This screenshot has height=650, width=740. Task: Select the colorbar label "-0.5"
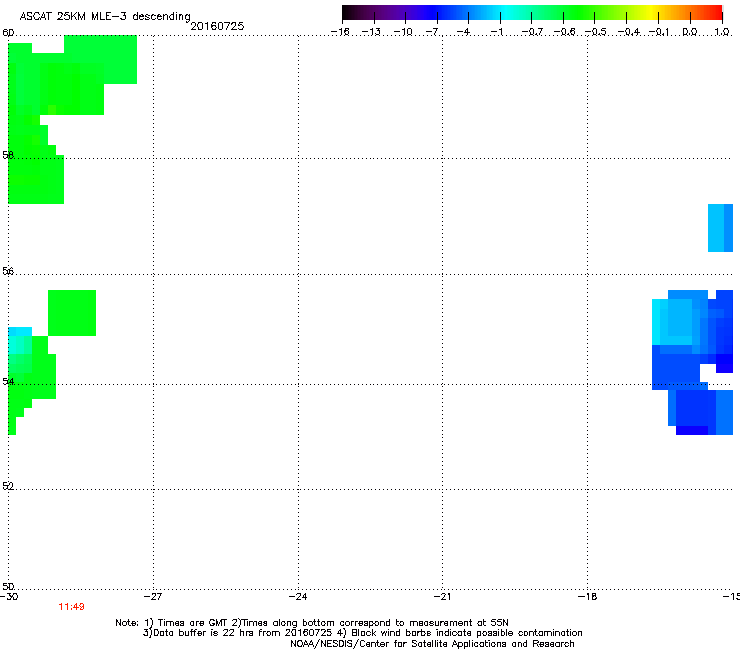596,32
